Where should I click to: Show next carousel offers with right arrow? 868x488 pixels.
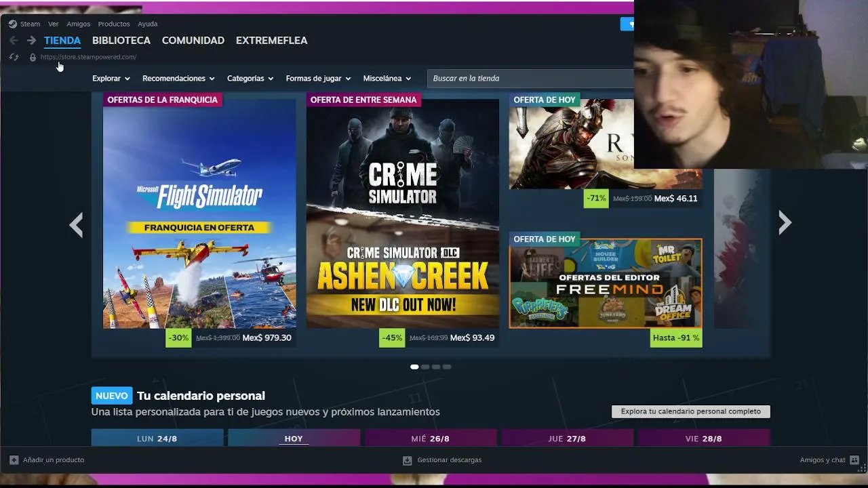(785, 222)
